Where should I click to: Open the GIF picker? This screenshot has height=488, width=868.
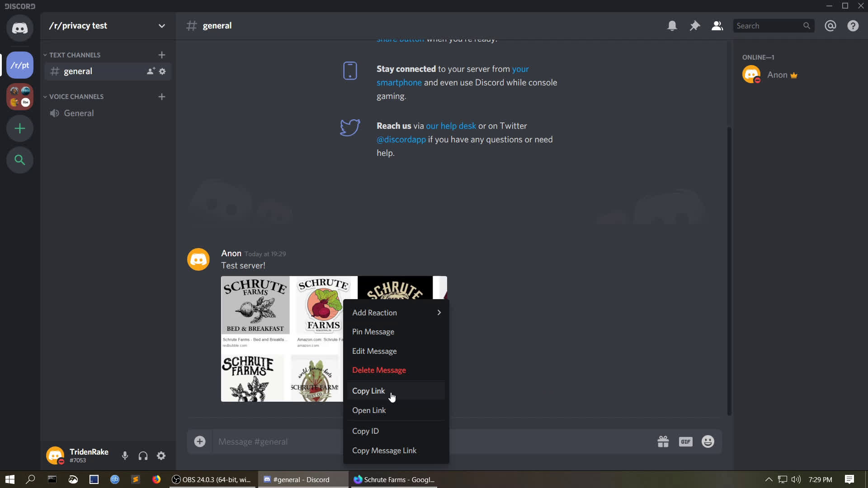[685, 441]
